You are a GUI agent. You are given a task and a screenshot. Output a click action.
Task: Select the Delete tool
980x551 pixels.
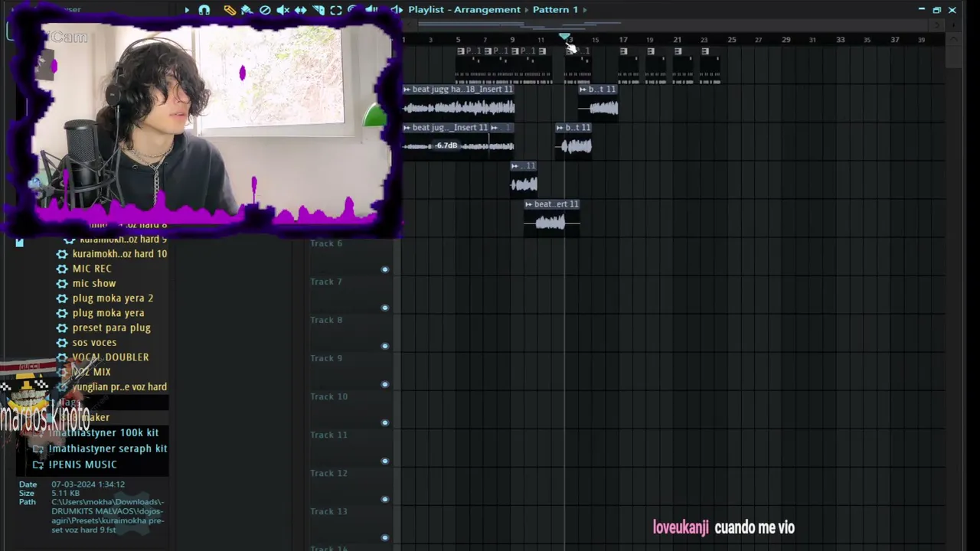pyautogui.click(x=265, y=10)
